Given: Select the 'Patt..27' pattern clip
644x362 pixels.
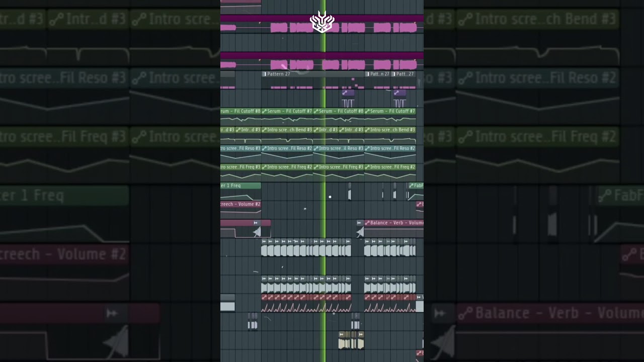Looking at the screenshot, I should (405, 74).
